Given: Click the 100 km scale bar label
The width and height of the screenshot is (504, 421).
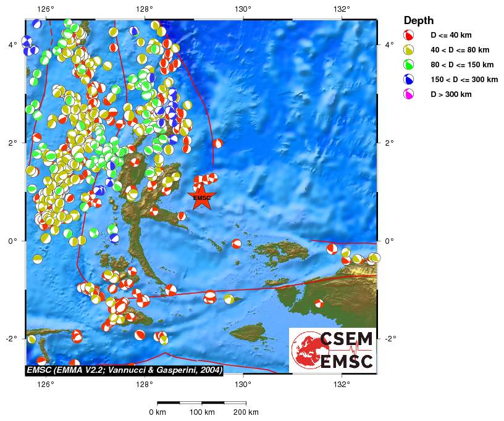Looking at the screenshot, I should (x=202, y=412).
